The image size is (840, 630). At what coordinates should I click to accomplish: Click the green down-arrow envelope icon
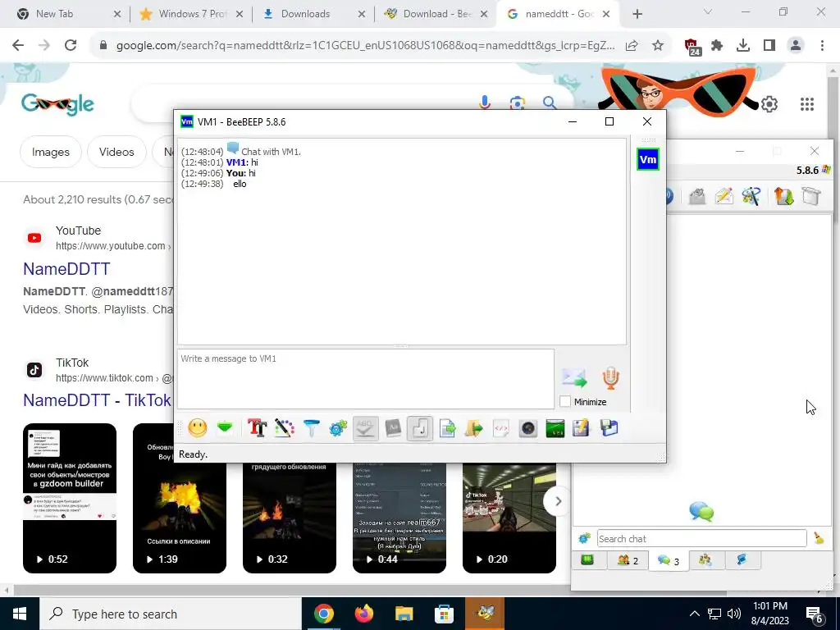(x=225, y=428)
